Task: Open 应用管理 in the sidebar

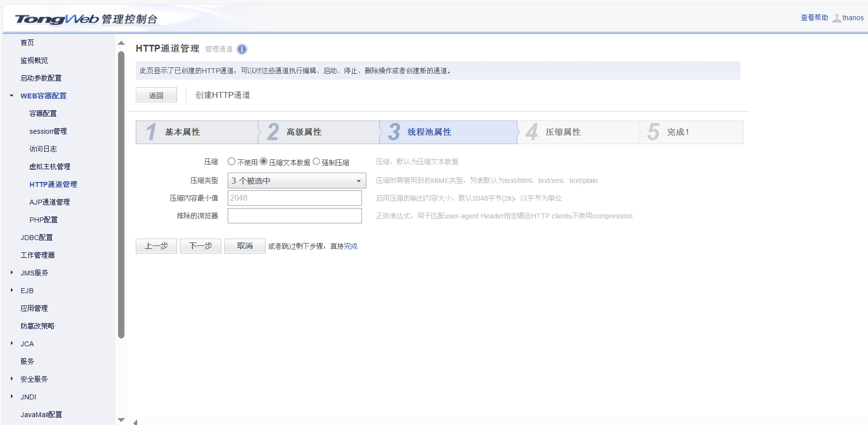Action: pyautogui.click(x=34, y=308)
